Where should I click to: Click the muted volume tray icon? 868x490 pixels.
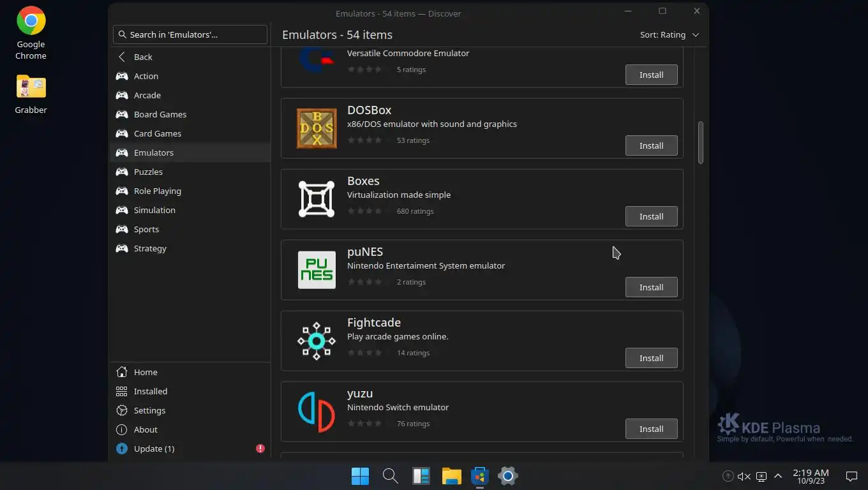pyautogui.click(x=744, y=476)
